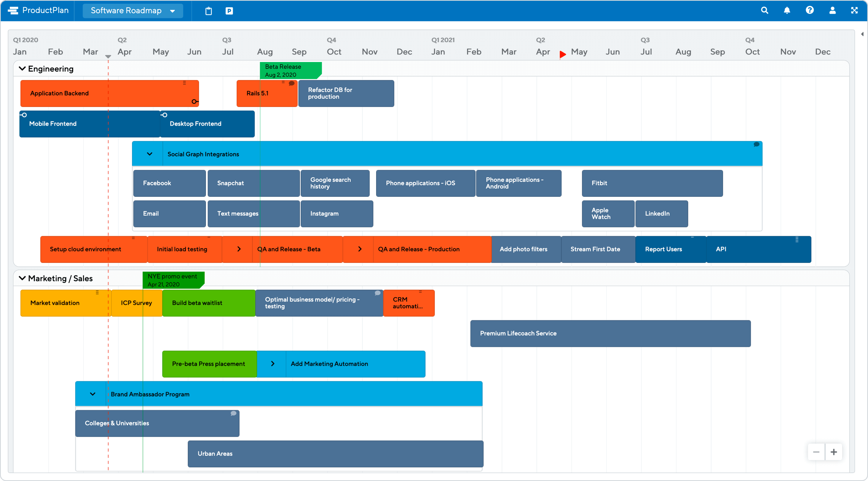
Task: Open the notifications bell icon
Action: coord(787,10)
